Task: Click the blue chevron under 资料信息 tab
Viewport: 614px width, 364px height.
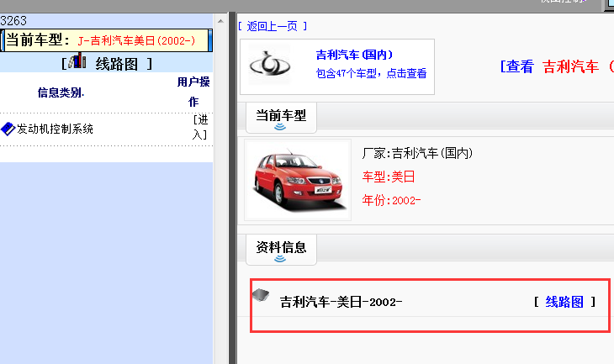Action: [280, 258]
